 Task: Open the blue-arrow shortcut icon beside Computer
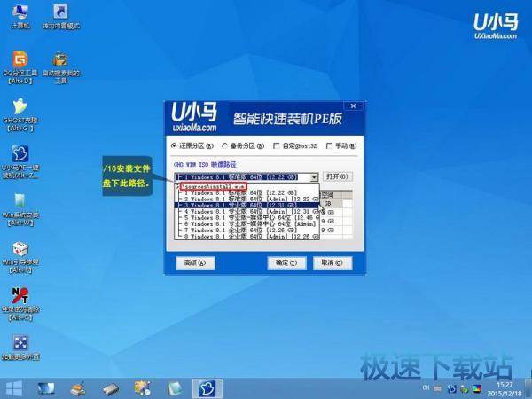click(x=60, y=16)
